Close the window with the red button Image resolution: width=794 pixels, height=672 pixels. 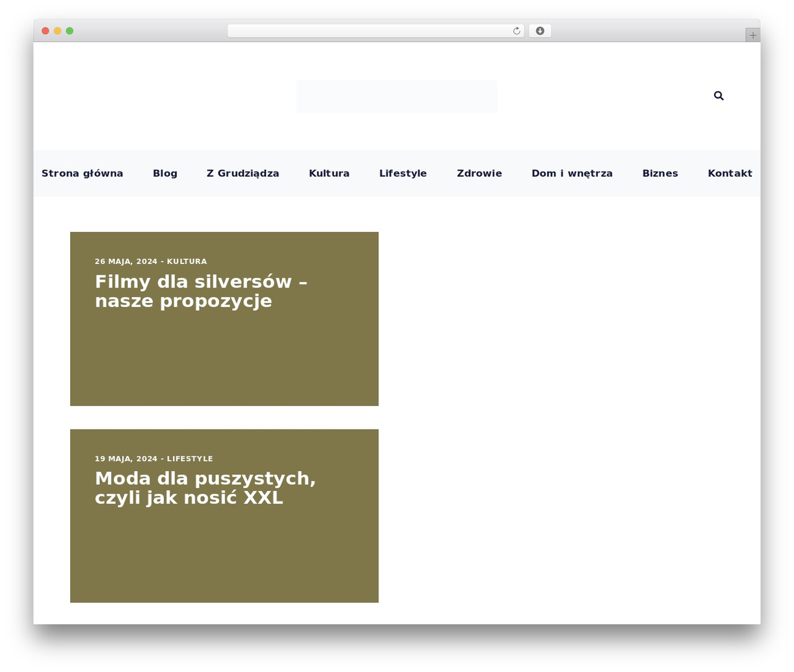(x=45, y=31)
